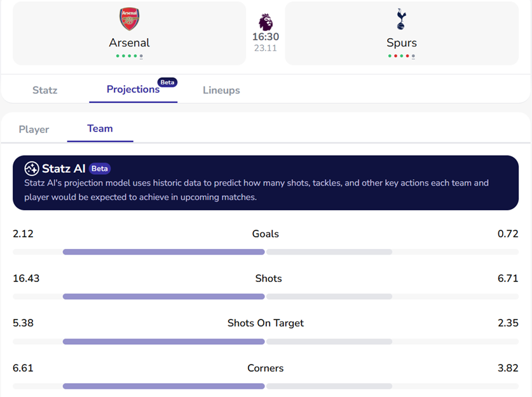The height and width of the screenshot is (397, 532).
Task: Click the Shots On Target label
Action: (266, 323)
